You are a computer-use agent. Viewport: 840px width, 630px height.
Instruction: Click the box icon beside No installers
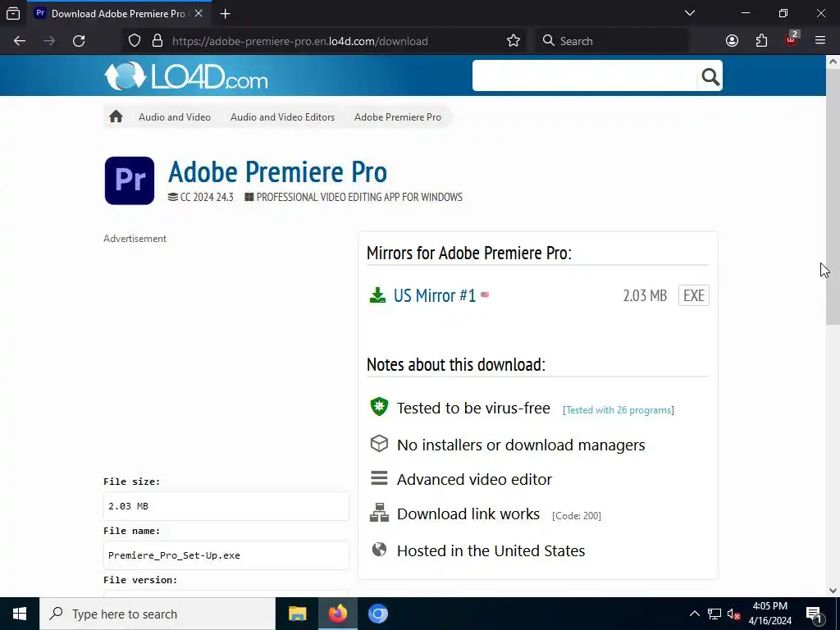point(379,444)
